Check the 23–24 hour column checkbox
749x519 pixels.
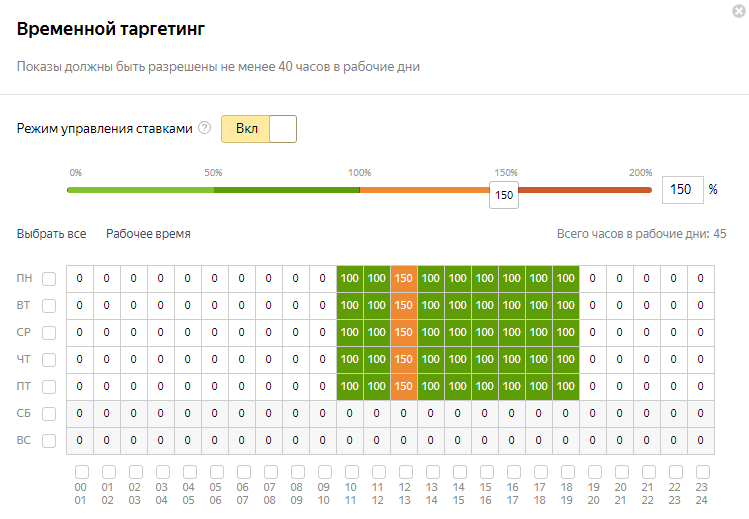tap(702, 471)
